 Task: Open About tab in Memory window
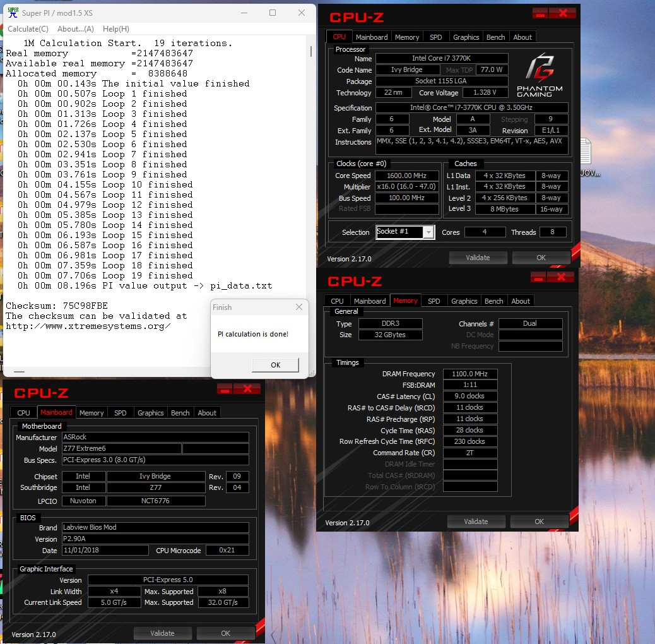(520, 301)
